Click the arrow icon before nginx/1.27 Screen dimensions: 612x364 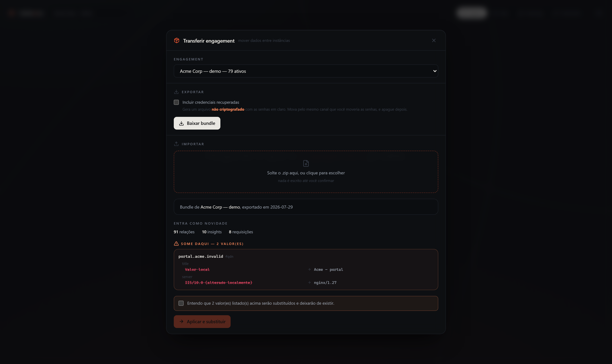[309, 283]
